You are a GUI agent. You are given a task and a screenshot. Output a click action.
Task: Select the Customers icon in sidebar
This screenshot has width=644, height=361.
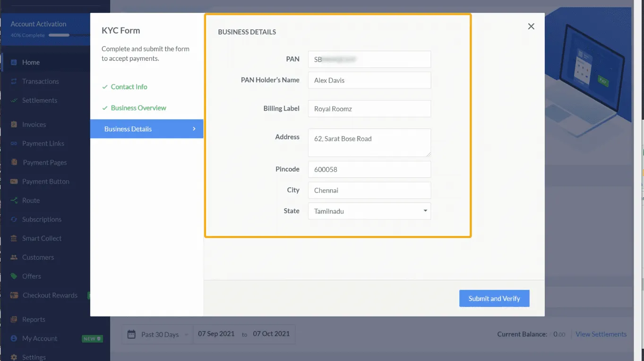click(14, 257)
